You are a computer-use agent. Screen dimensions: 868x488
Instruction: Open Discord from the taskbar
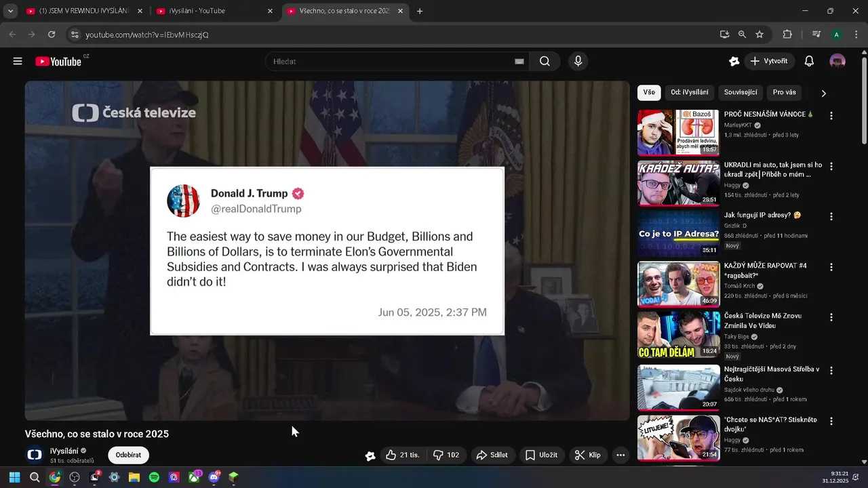point(214,477)
